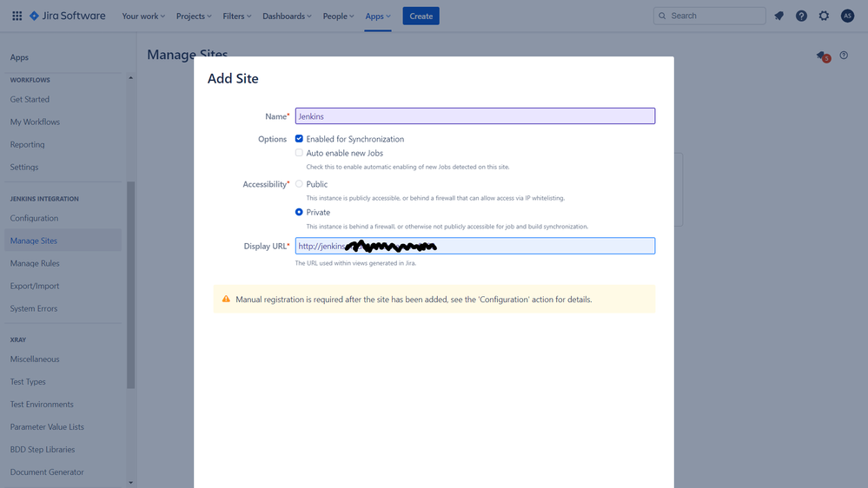
Task: Select the Public accessibility radio button
Action: tap(299, 184)
